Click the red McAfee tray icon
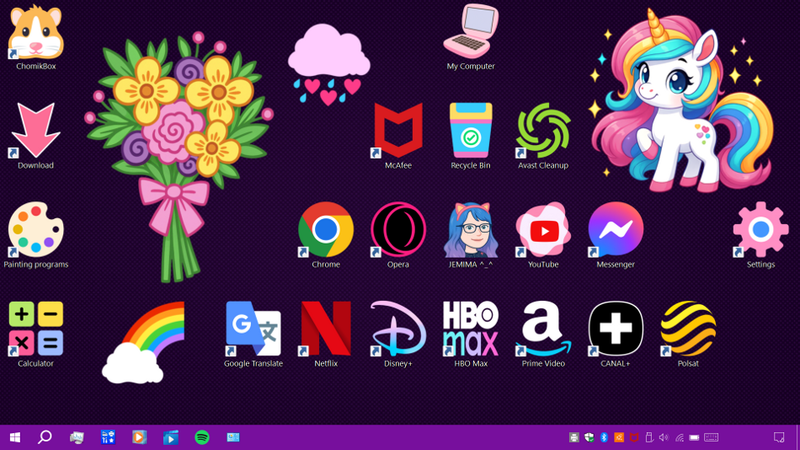The image size is (800, 450). click(634, 437)
